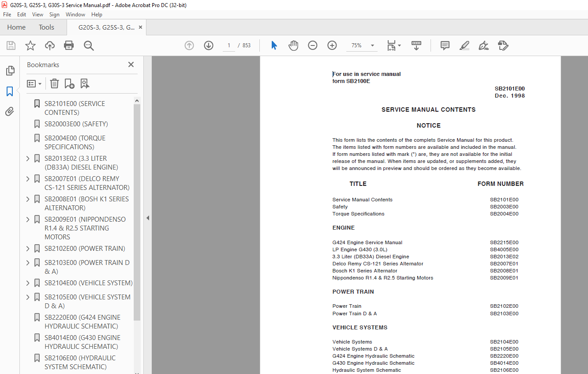Open SB4014E00 G430 Hydraulic Schematic bookmark

(x=82, y=342)
